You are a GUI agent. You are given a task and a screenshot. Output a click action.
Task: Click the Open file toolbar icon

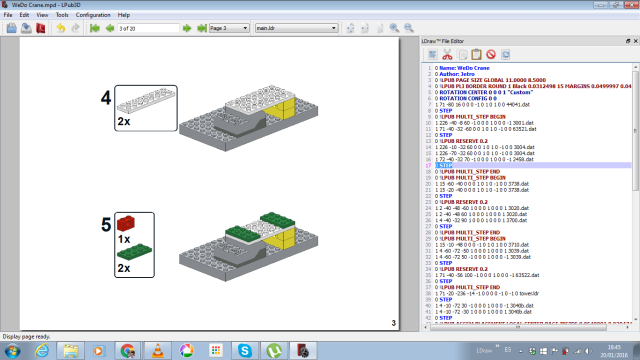point(11,28)
